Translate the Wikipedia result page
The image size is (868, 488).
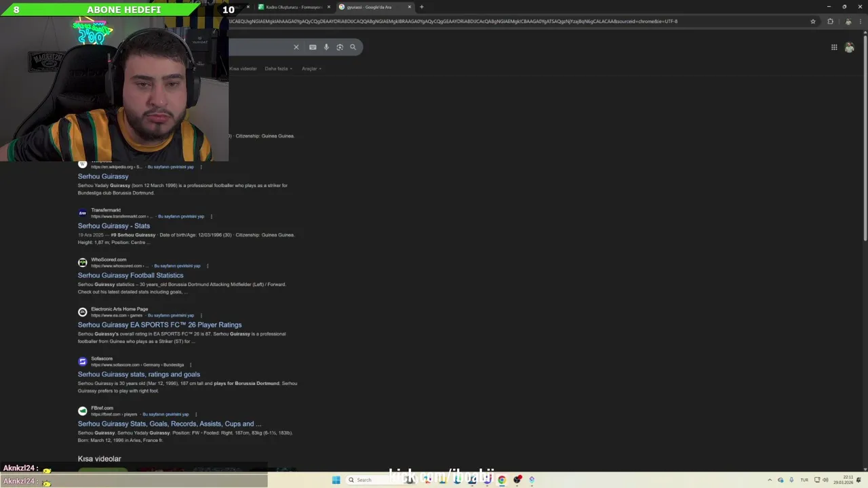pos(171,167)
